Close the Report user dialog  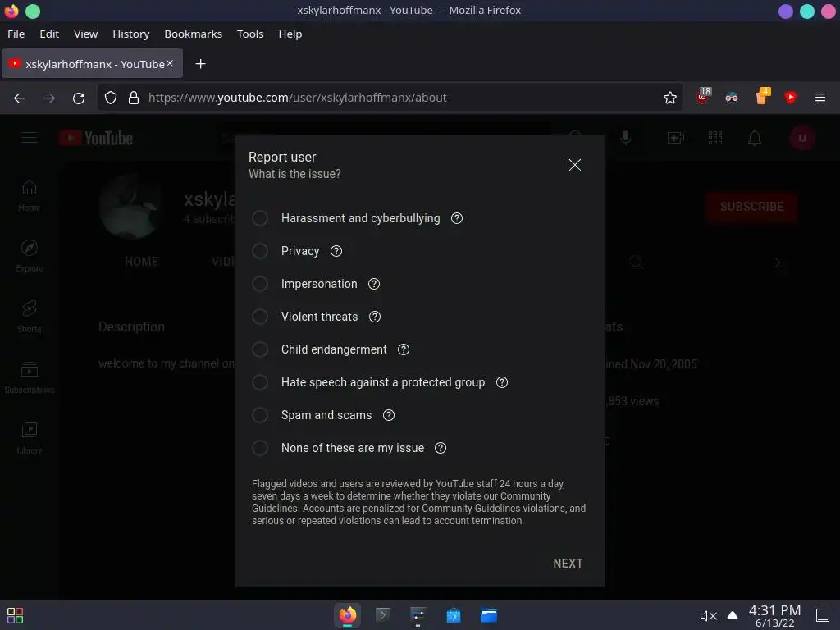click(574, 164)
